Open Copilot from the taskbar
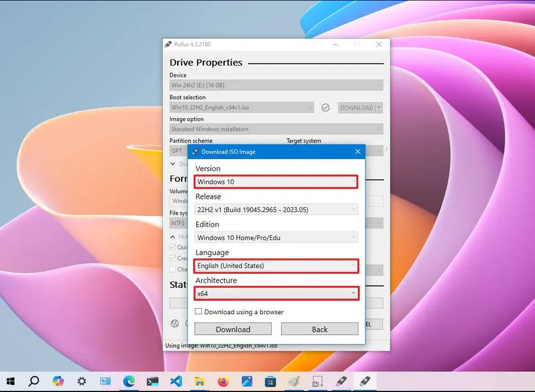Viewport: 535px width, 392px height. [x=58, y=381]
